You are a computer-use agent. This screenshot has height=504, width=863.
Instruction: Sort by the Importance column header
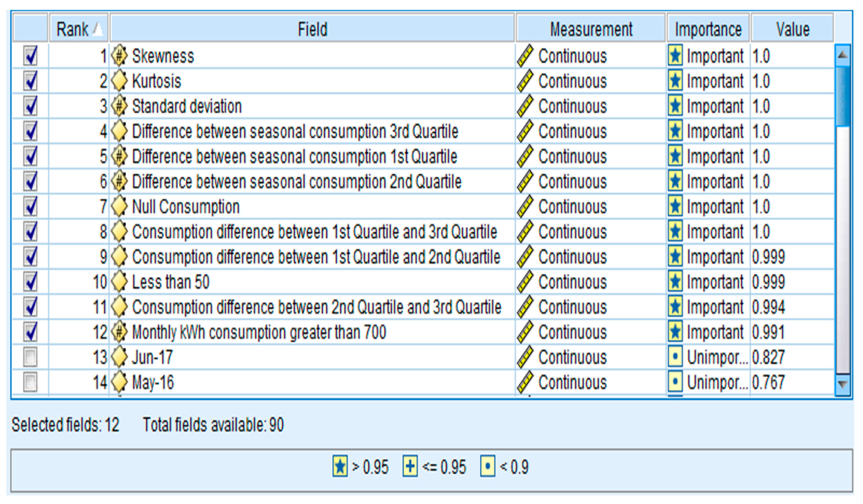pyautogui.click(x=708, y=29)
